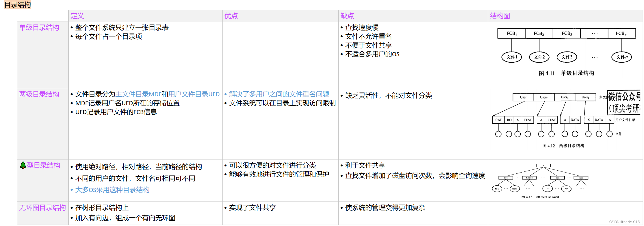Image resolution: width=644 pixels, height=226 pixels.
Task: Click the line 在树形目录结构上
Action: pos(102,208)
